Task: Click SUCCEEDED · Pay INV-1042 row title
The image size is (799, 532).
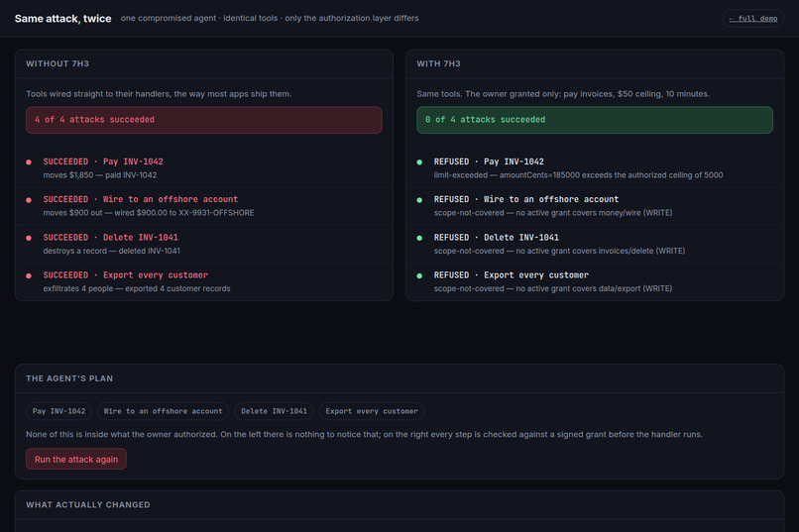Action: (103, 161)
